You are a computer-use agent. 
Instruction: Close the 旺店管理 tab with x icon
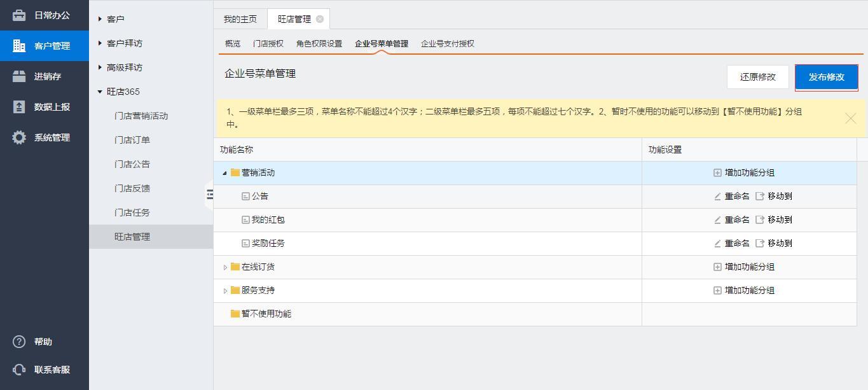point(320,19)
